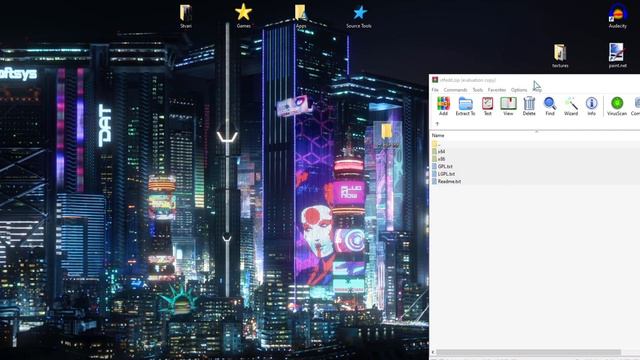Open the View tool in WinRAR
The width and height of the screenshot is (640, 360).
click(508, 106)
